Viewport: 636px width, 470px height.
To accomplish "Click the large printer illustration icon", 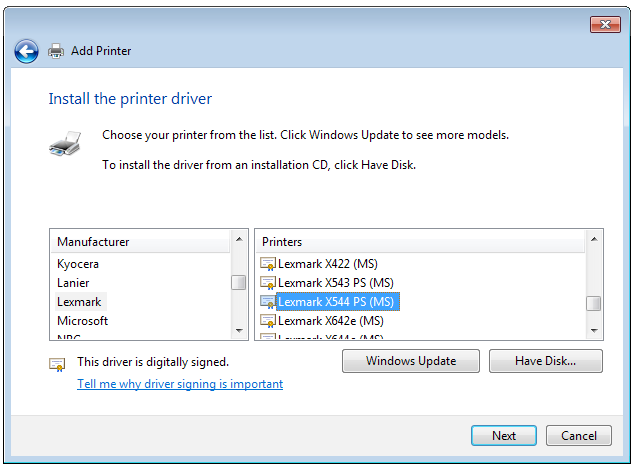I will [x=65, y=144].
